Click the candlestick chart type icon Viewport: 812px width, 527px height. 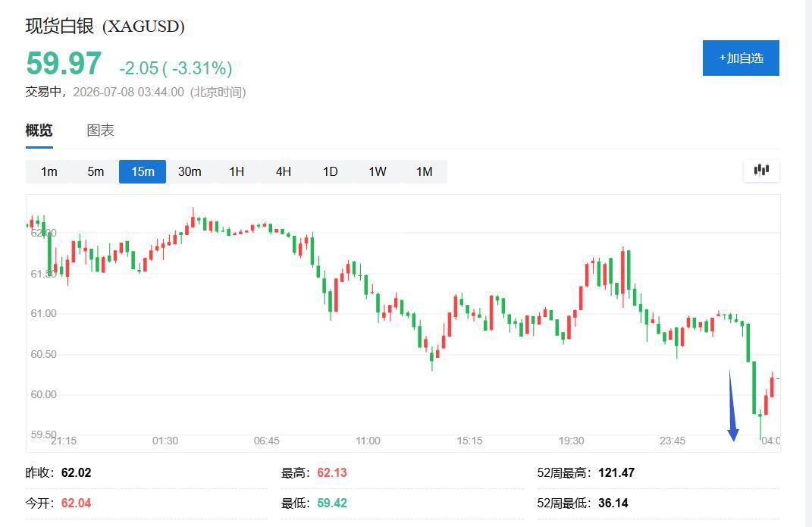[761, 171]
